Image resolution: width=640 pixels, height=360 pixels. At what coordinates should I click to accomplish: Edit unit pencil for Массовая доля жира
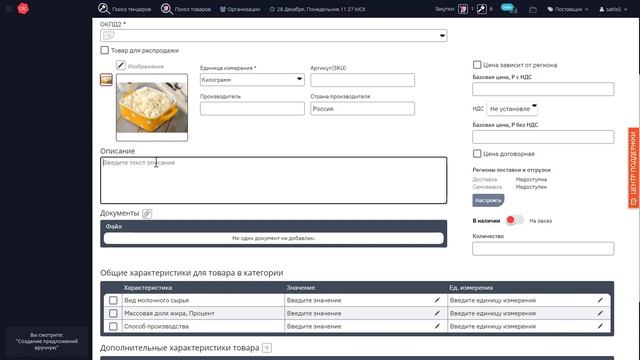(x=600, y=313)
